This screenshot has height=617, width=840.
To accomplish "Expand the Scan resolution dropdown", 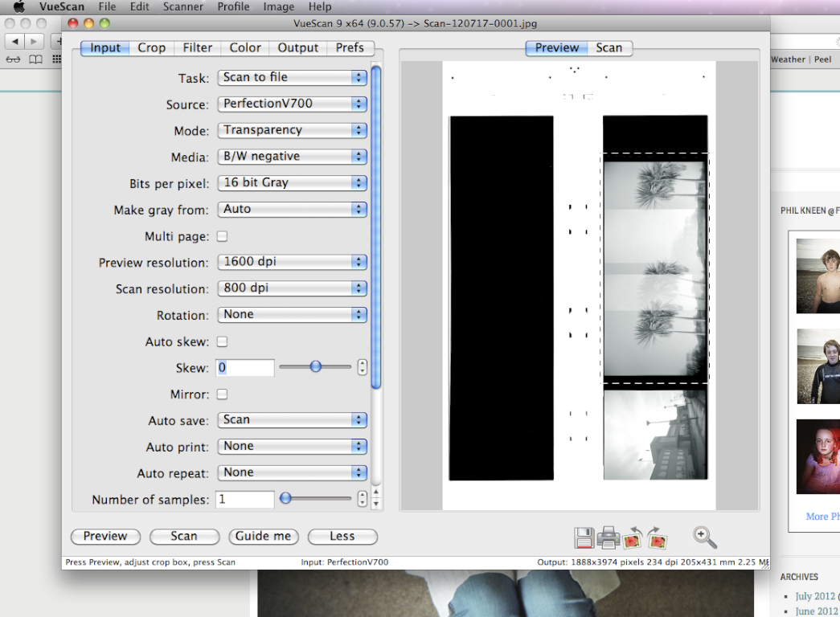I will [x=292, y=288].
